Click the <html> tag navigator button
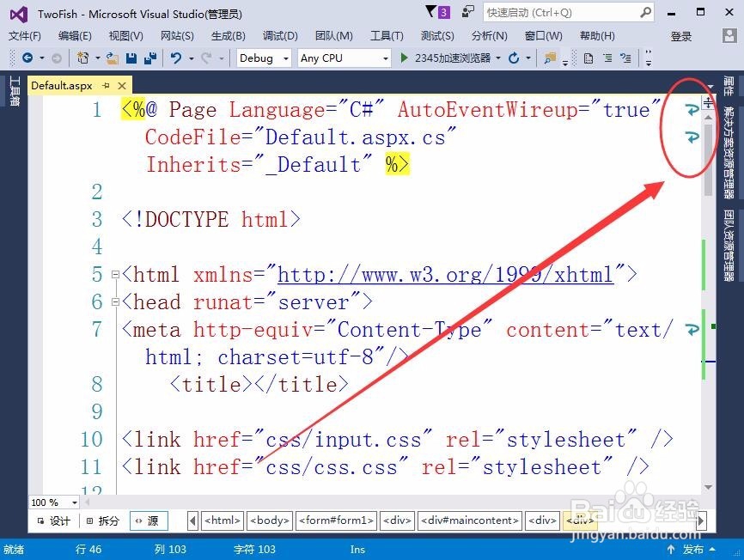The height and width of the screenshot is (560, 744). 223,520
